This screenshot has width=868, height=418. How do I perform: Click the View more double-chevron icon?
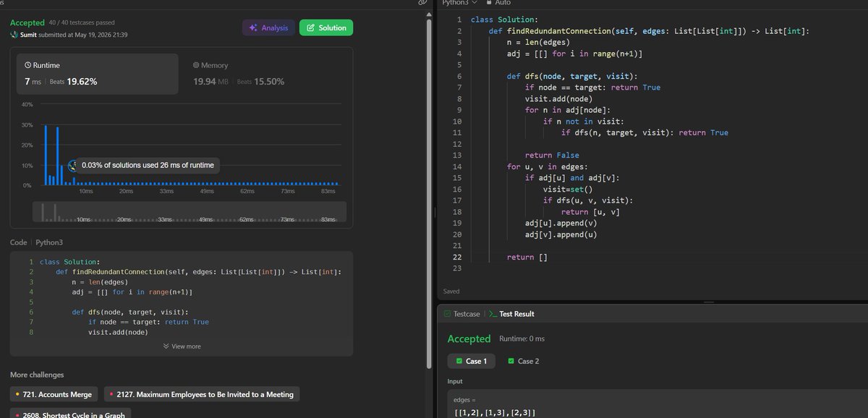(166, 346)
